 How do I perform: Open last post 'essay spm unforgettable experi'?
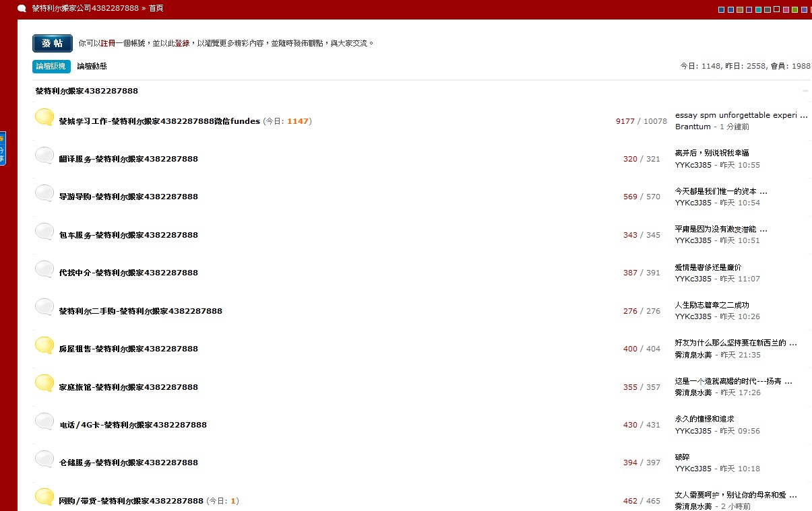pyautogui.click(x=741, y=115)
